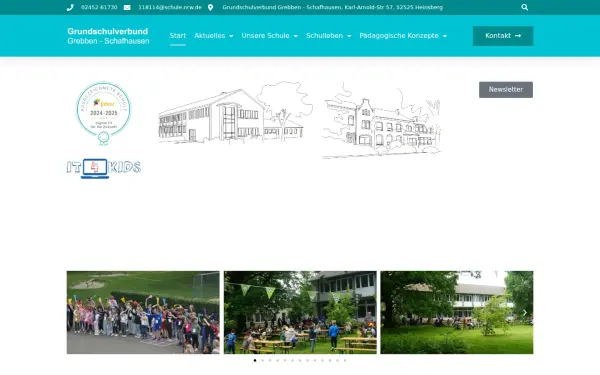Open the photo with bunting and picnic benches
This screenshot has width=600, height=375.
click(x=300, y=312)
